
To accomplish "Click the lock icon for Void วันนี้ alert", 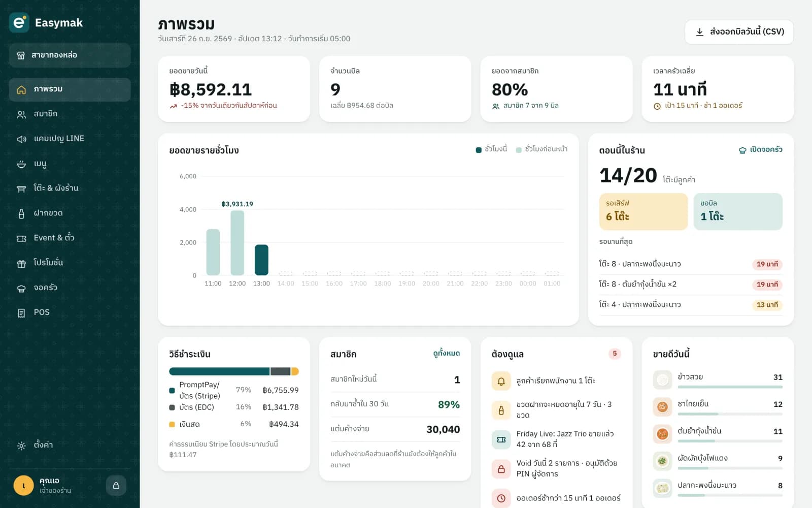I will (x=501, y=469).
